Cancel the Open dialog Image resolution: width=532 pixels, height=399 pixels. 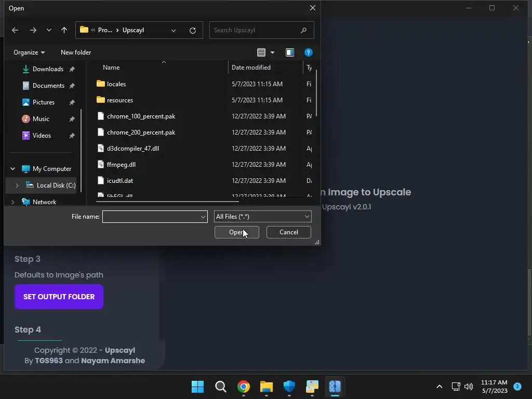289,232
